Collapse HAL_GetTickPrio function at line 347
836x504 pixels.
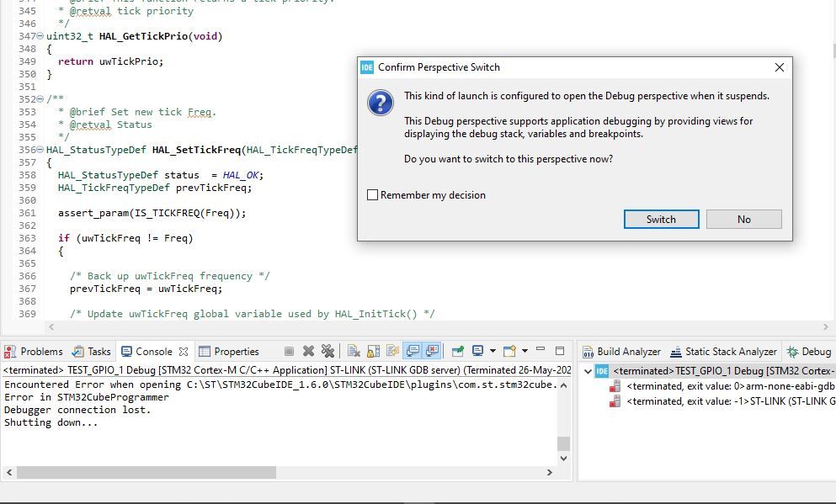(x=40, y=35)
